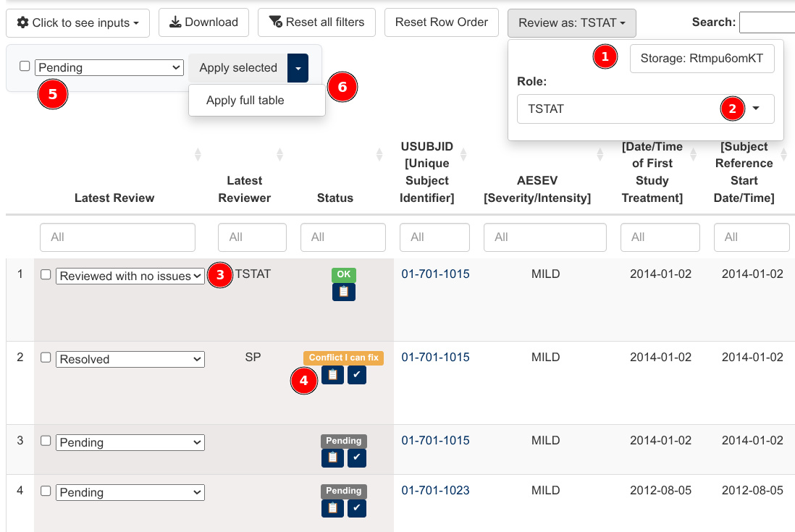795x532 pixels.
Task: Tick the checkbox for row 2 Resolved
Action: 46,358
